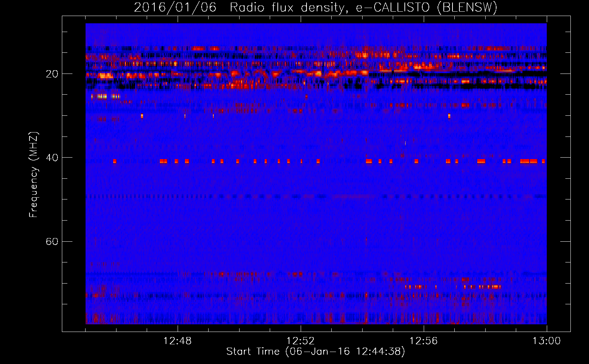The width and height of the screenshot is (589, 364).
Task: Click the 'Start Time (06-Jan-16 12:44:38)' x-axis label
Action: (316, 352)
